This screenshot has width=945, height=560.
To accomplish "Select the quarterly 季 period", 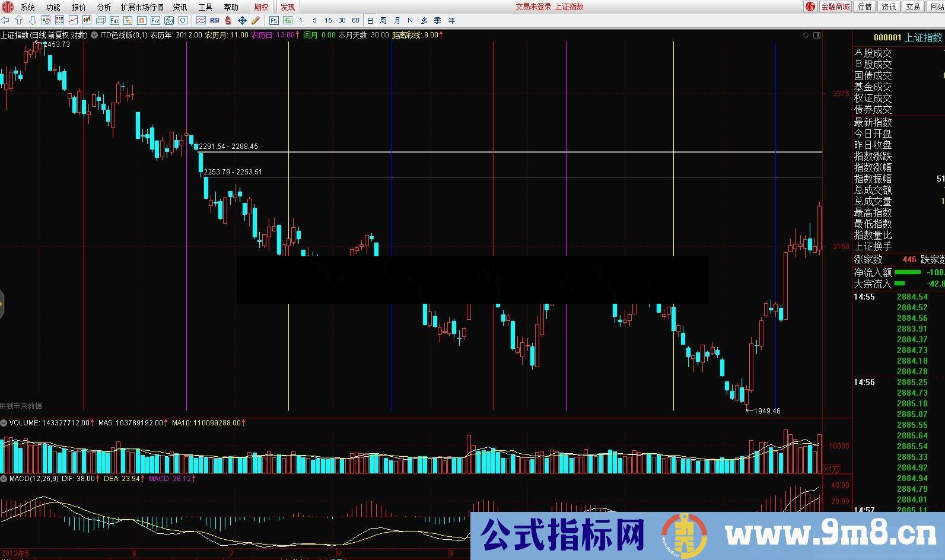I will (437, 20).
